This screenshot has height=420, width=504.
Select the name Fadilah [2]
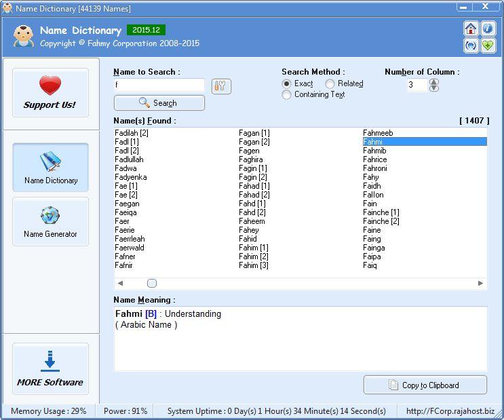[x=132, y=133]
